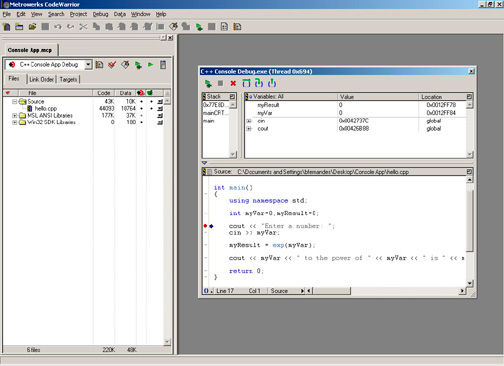
Task: Select the Files tab
Action: point(14,79)
